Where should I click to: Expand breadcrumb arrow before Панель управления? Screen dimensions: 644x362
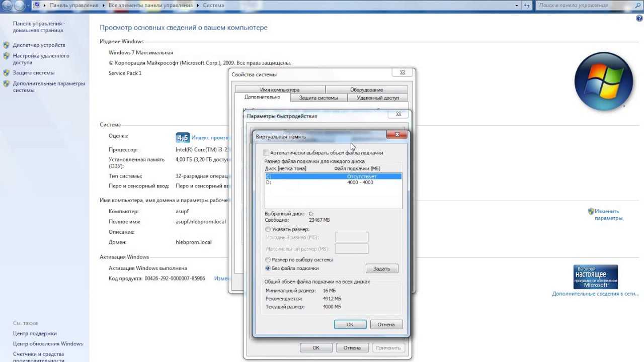click(45, 5)
